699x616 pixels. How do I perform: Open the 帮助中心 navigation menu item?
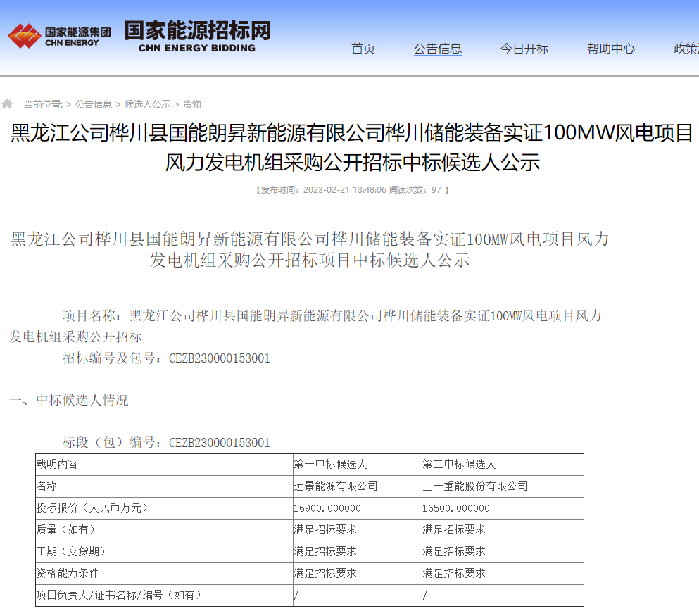point(611,49)
